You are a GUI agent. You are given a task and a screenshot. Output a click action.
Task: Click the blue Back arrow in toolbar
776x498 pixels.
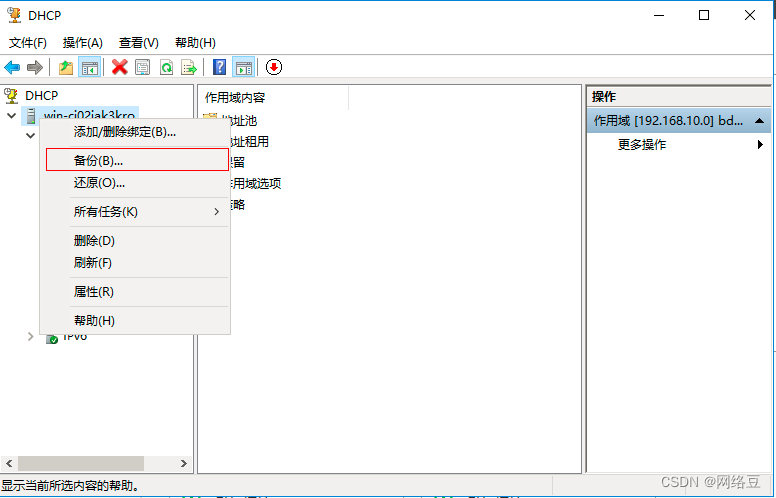coord(12,67)
